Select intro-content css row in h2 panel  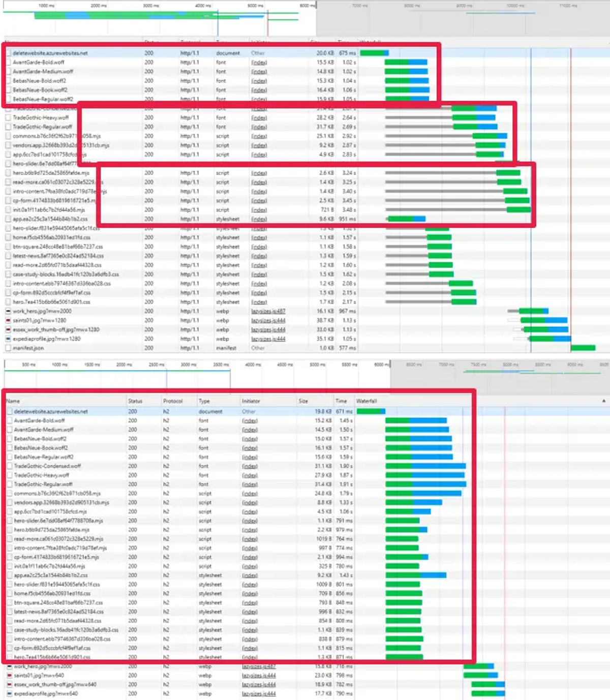tap(62, 639)
